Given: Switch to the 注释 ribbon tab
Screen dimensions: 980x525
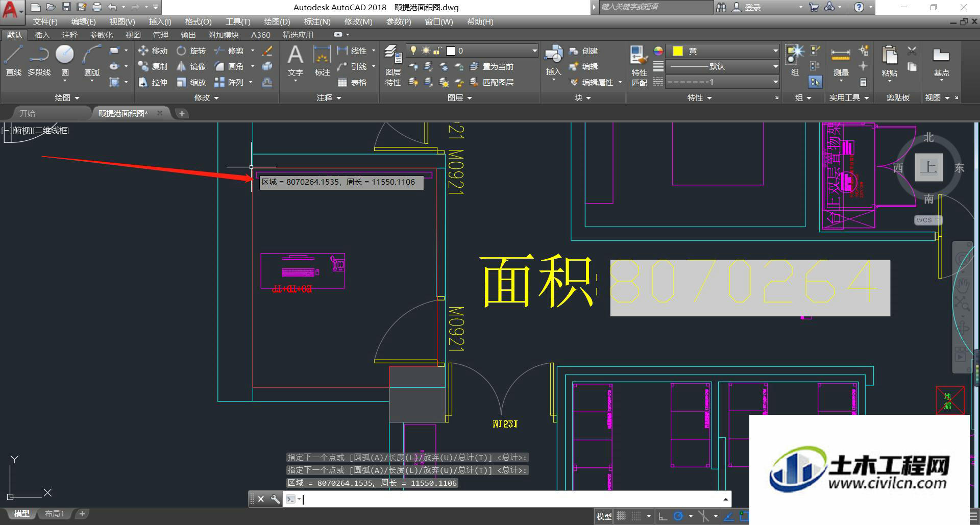Looking at the screenshot, I should click(x=69, y=35).
